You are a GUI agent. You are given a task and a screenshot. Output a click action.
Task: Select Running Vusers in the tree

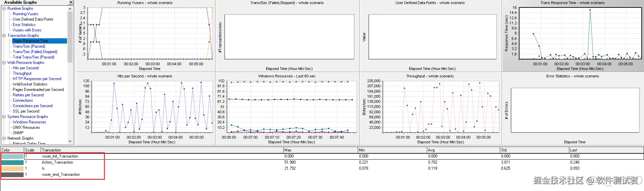pyautogui.click(x=25, y=14)
